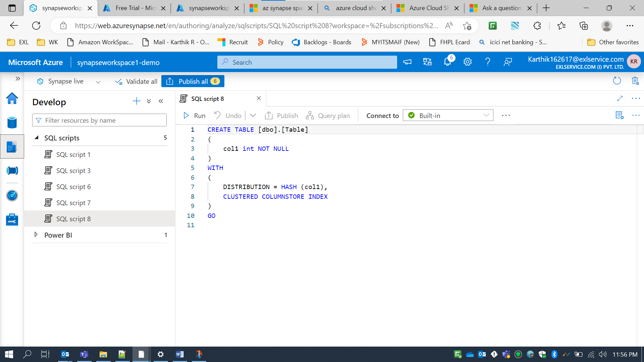The width and height of the screenshot is (644, 362).
Task: Click the notifications bell icon
Action: [x=447, y=62]
